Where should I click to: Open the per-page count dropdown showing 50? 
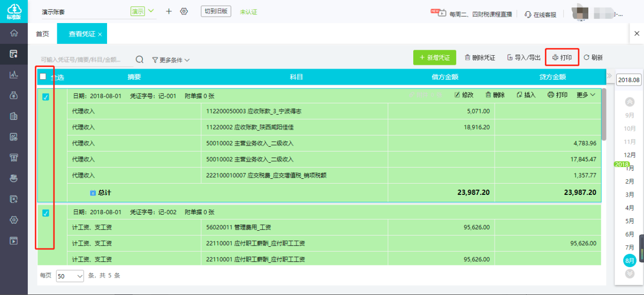[x=70, y=276]
